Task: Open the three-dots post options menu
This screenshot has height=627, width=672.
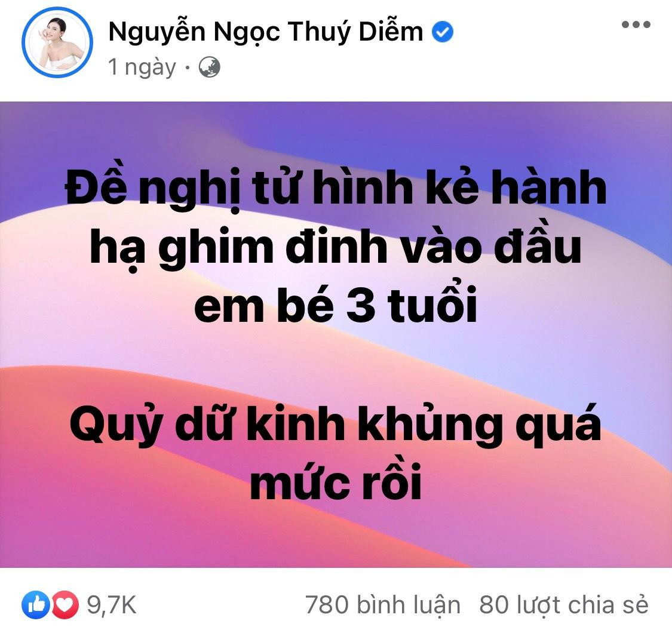Action: (636, 25)
